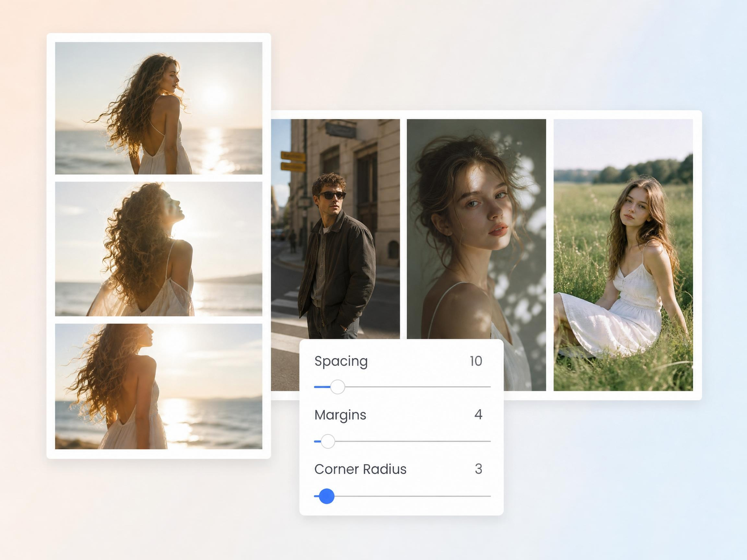The image size is (747, 560).
Task: Select the bottom beach photo in the vertical collage
Action: 159,387
